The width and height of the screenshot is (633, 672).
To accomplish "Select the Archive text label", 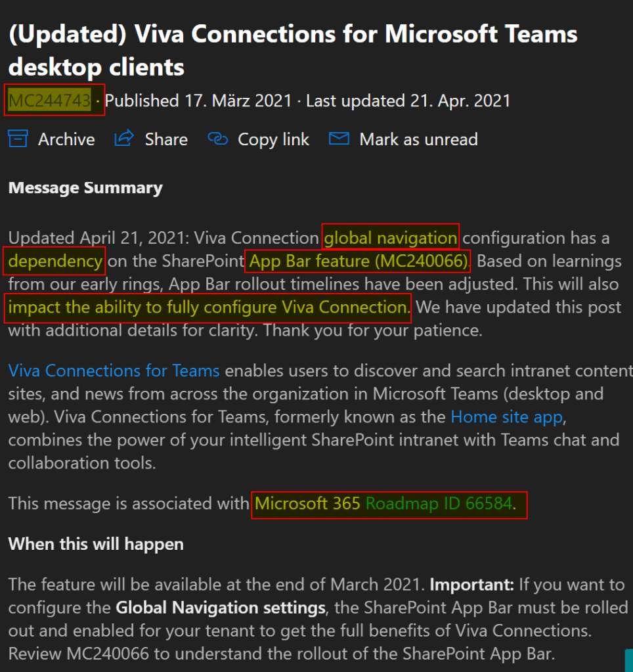I will pos(66,139).
